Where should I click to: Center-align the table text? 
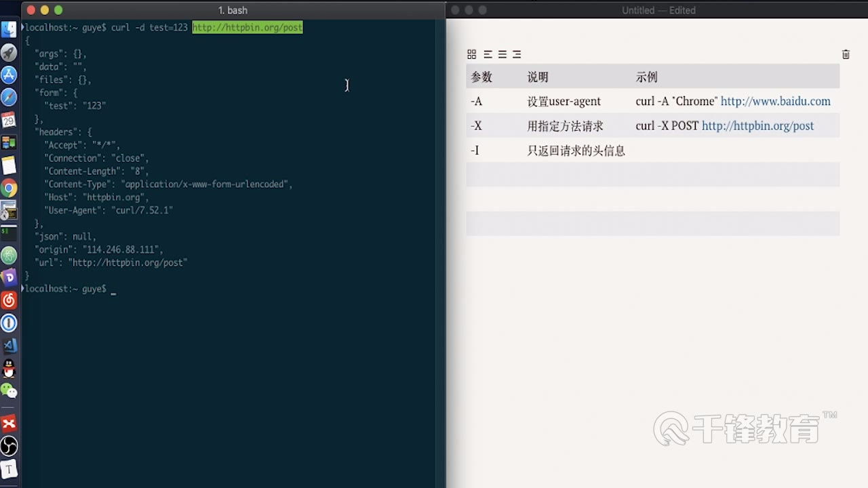point(502,54)
